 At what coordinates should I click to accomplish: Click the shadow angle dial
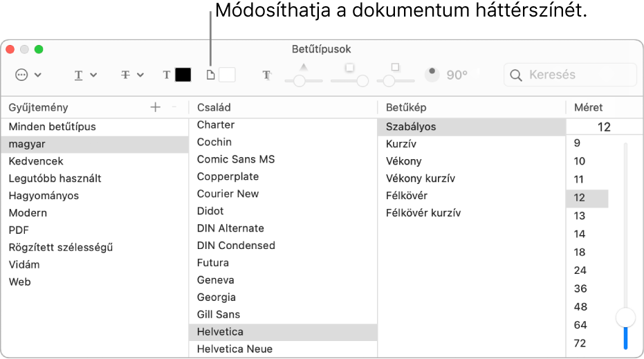click(x=432, y=75)
